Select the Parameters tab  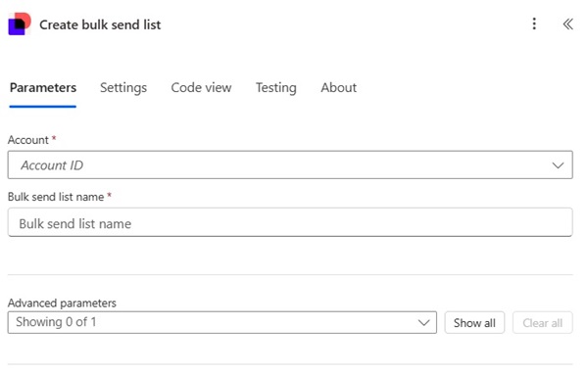tap(43, 88)
